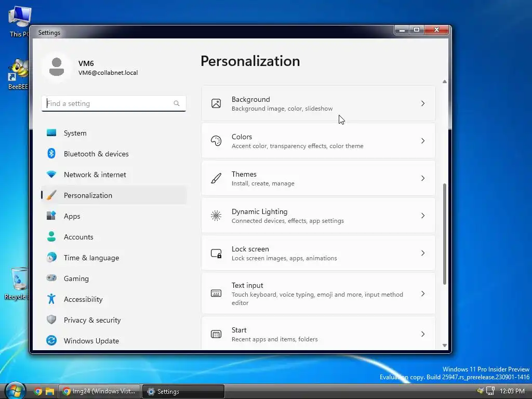This screenshot has height=399, width=532.
Task: Open the Accounts category
Action: pyautogui.click(x=114, y=237)
